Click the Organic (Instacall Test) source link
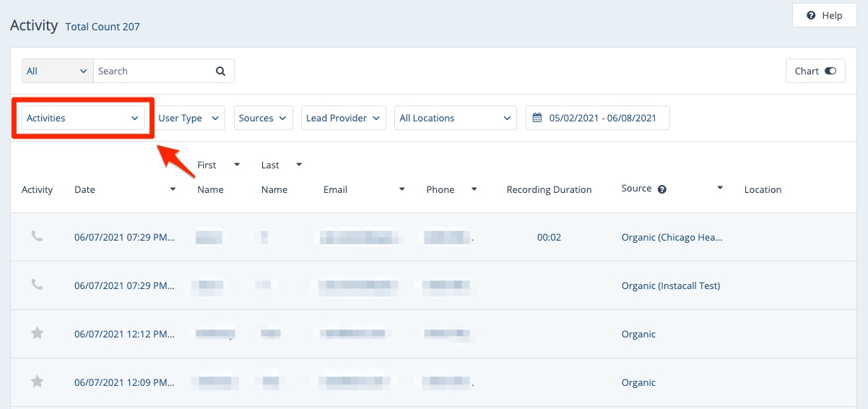 [670, 285]
